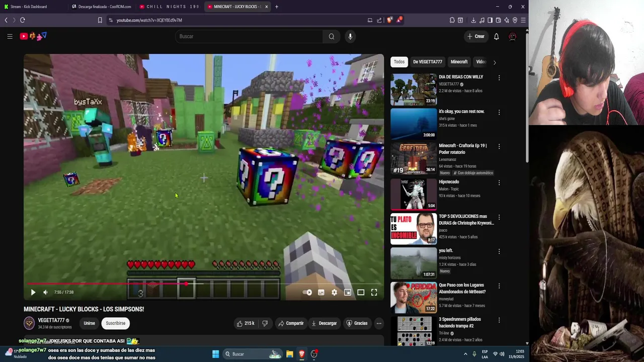644x362 pixels.
Task: Open options for DIA DE RISAS CON WILLY
Action: tap(499, 78)
